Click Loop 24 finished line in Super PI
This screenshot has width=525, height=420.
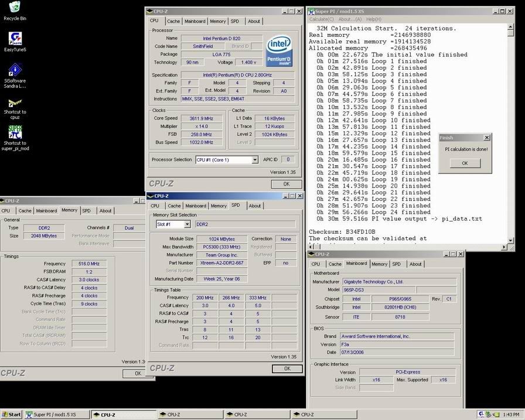(x=374, y=212)
